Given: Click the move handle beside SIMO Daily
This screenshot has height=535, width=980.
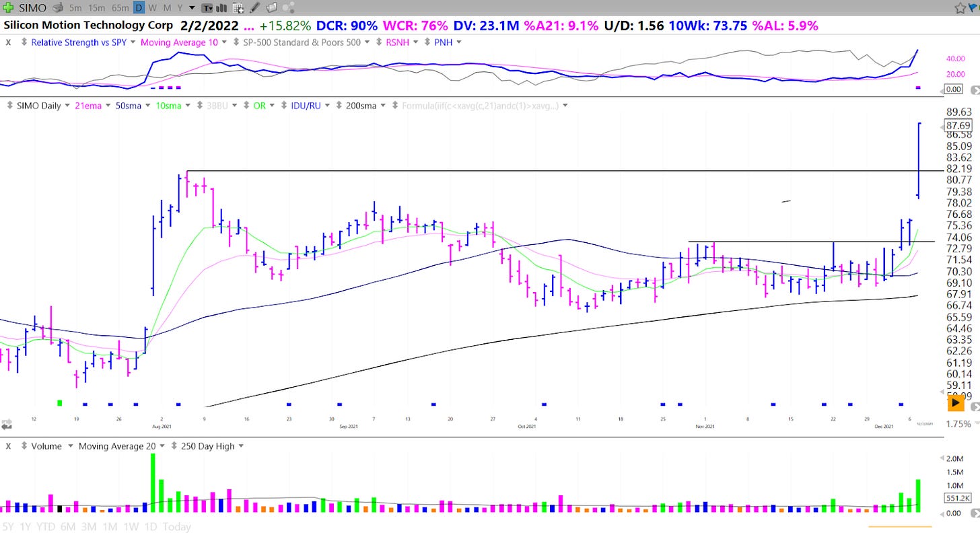Looking at the screenshot, I should 10,106.
